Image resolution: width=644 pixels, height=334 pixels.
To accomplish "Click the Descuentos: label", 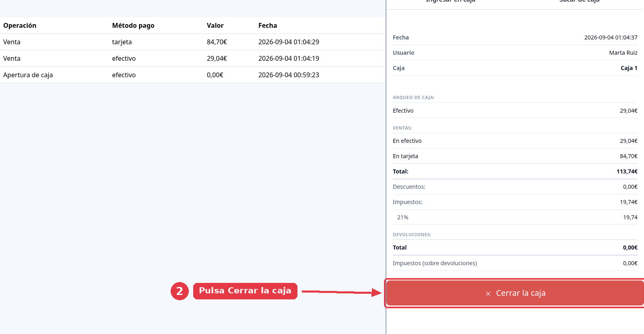I will pyautogui.click(x=409, y=187).
